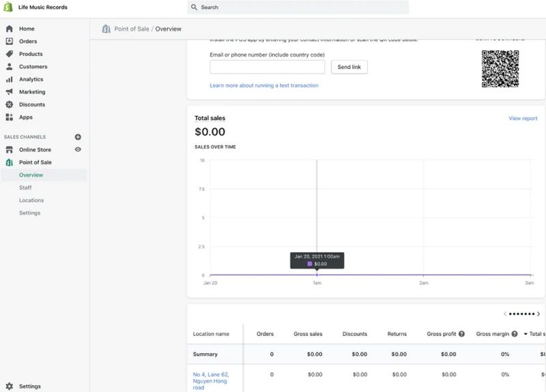The image size is (546, 392).
Task: Click the Online Store storefront icon
Action: 10,149
